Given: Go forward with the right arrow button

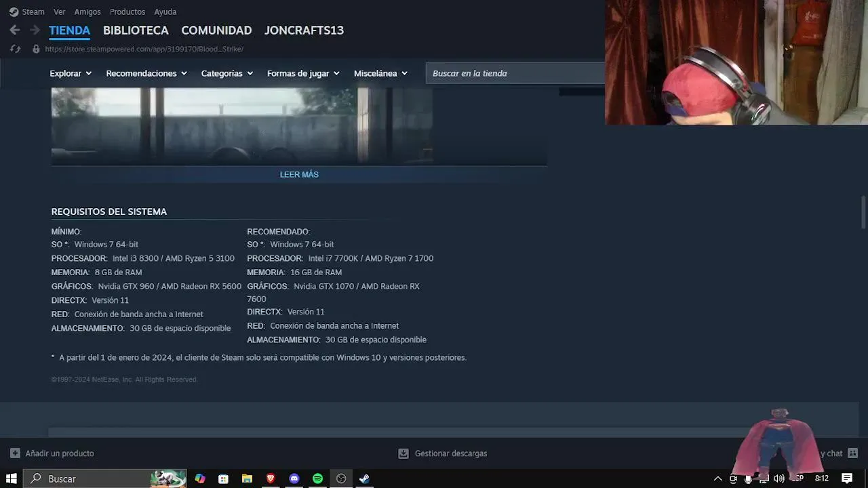Looking at the screenshot, I should tap(35, 30).
